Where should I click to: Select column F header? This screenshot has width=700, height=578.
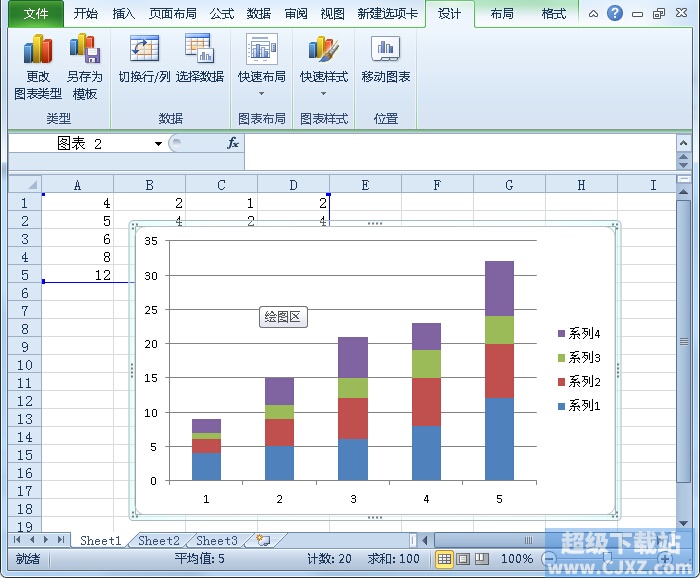[x=437, y=185]
